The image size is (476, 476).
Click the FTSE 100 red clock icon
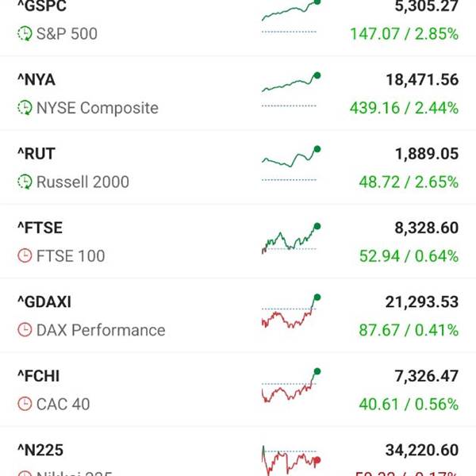point(25,255)
